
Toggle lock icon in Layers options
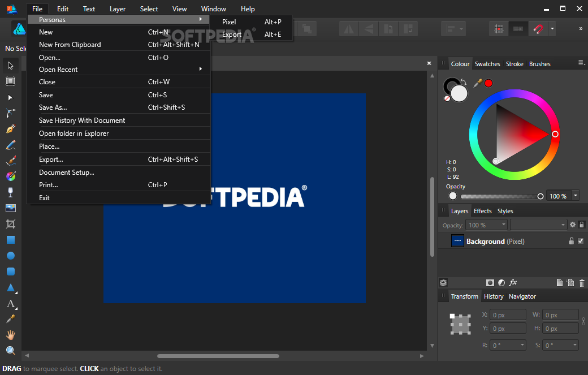click(x=582, y=225)
